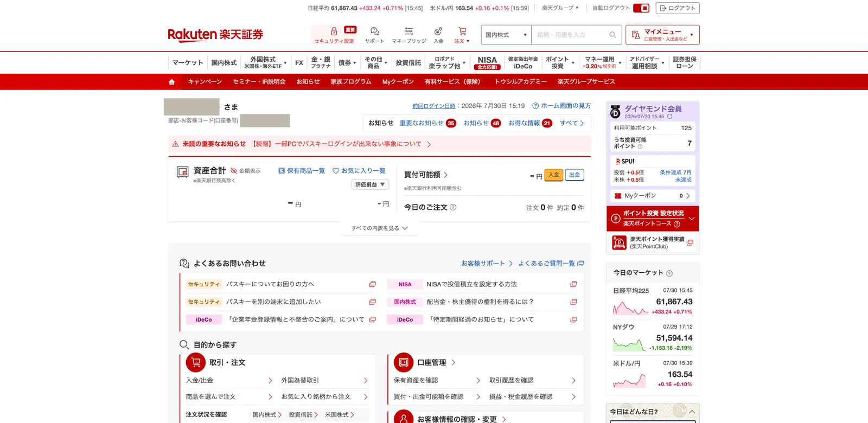Expand the ポイント投資 設定状況 panel
The width and height of the screenshot is (868, 423).
point(653,219)
